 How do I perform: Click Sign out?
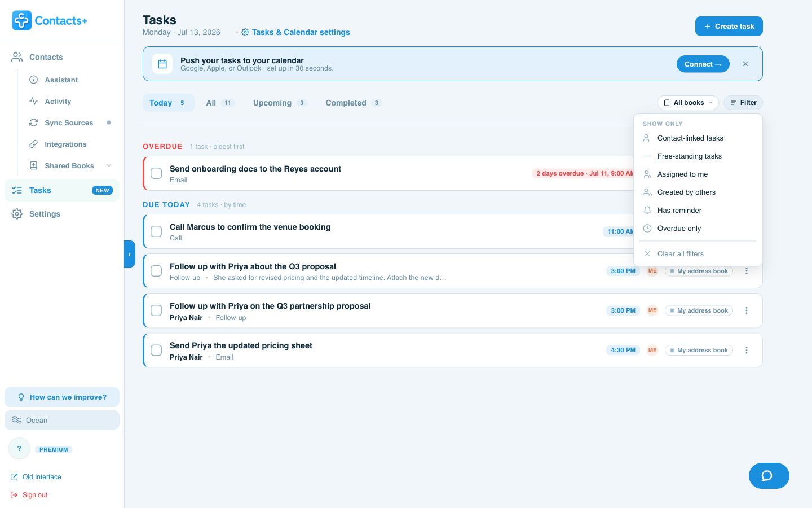pyautogui.click(x=29, y=495)
